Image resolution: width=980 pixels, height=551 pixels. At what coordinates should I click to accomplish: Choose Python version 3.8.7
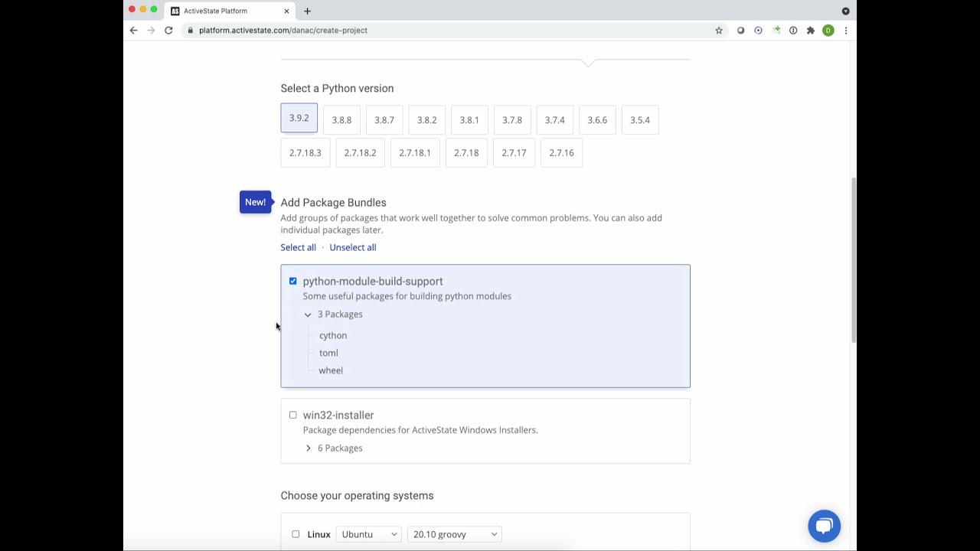coord(384,120)
